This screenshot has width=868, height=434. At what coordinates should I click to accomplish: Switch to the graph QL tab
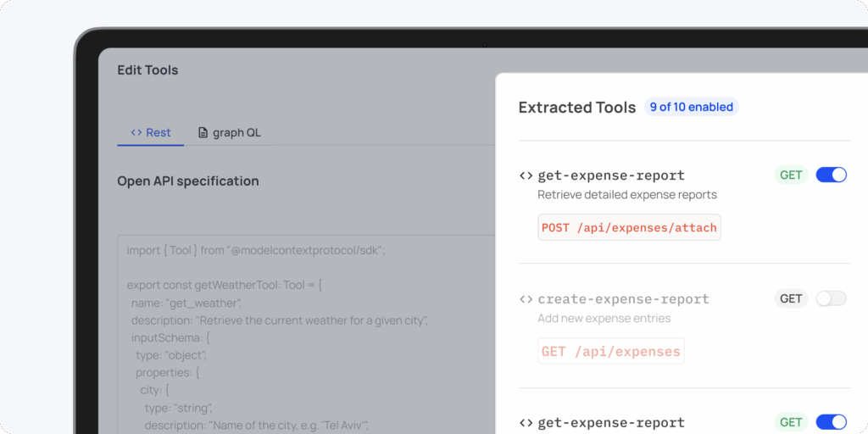[229, 133]
